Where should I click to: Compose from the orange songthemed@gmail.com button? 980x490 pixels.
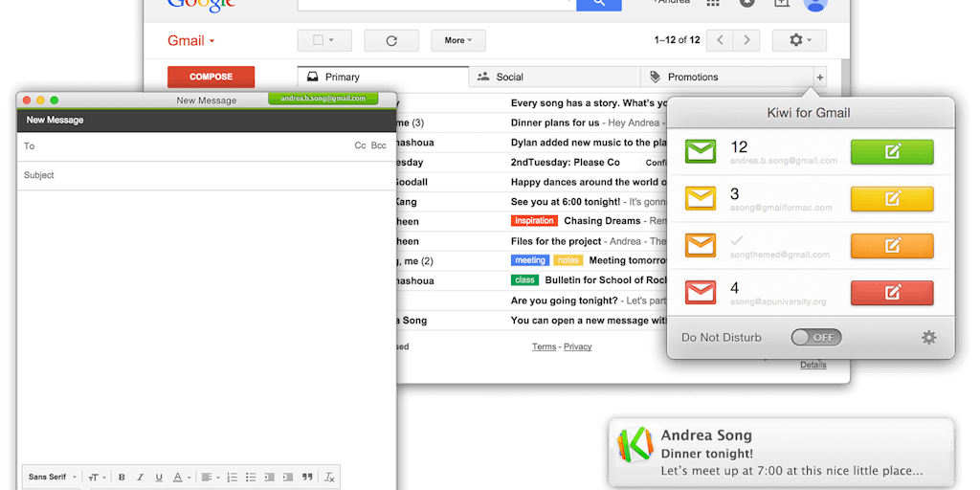pyautogui.click(x=892, y=246)
